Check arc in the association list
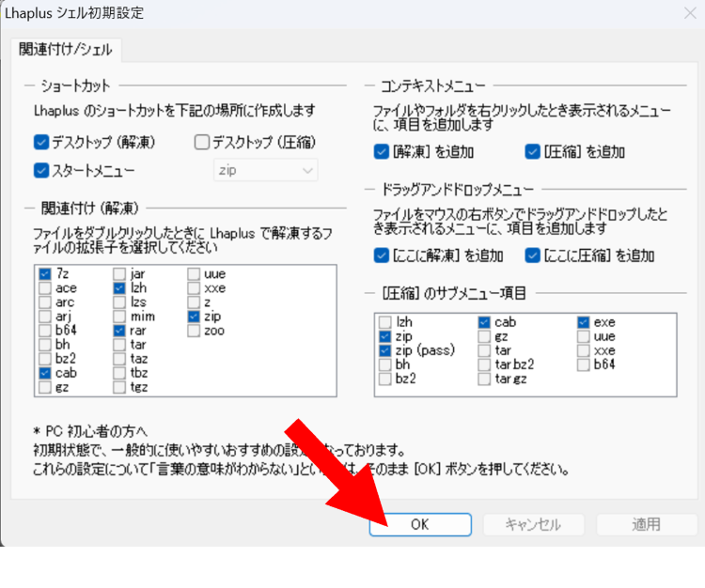Viewport: 705px width, 588px height. (x=45, y=302)
